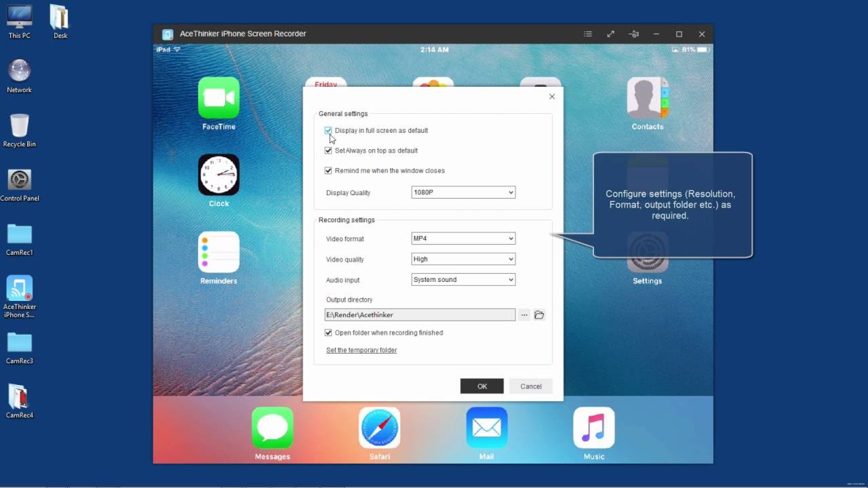
Task: Click the iPad Wi-Fi indicator in status bar
Action: point(178,49)
